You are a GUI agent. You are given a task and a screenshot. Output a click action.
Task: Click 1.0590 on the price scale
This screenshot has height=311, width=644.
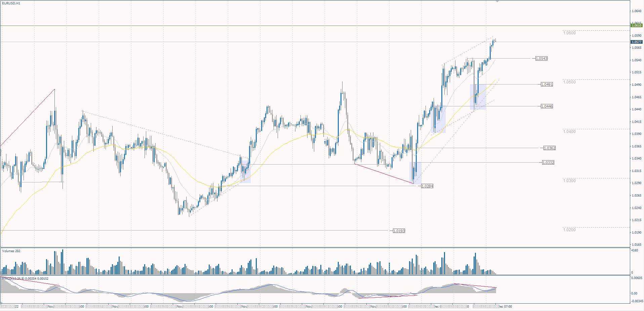click(x=636, y=36)
